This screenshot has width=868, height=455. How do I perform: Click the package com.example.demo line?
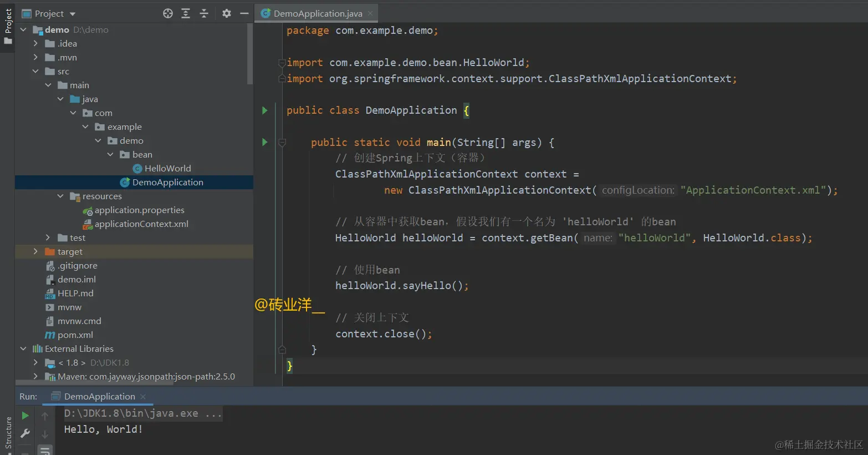pos(362,31)
